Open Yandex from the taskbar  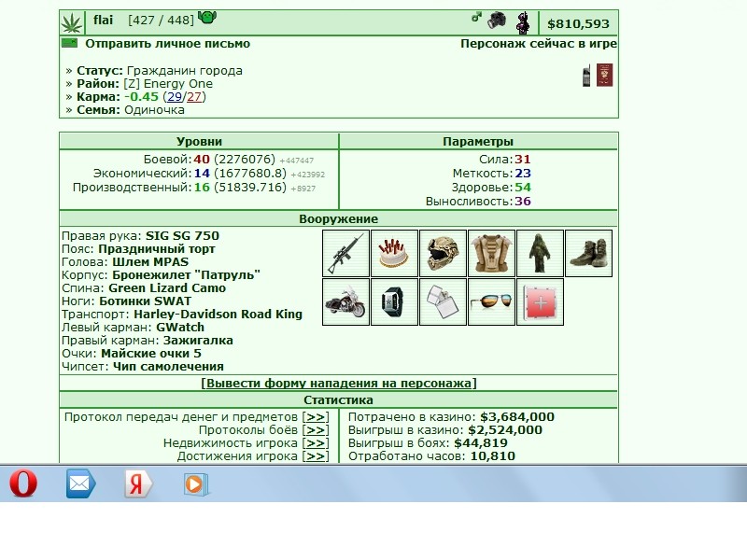pos(138,483)
